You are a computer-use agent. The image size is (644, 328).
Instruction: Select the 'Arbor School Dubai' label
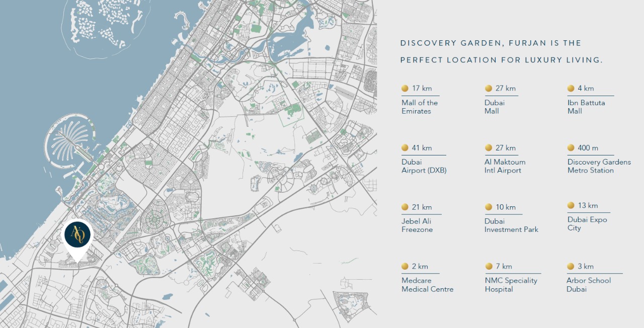point(589,285)
